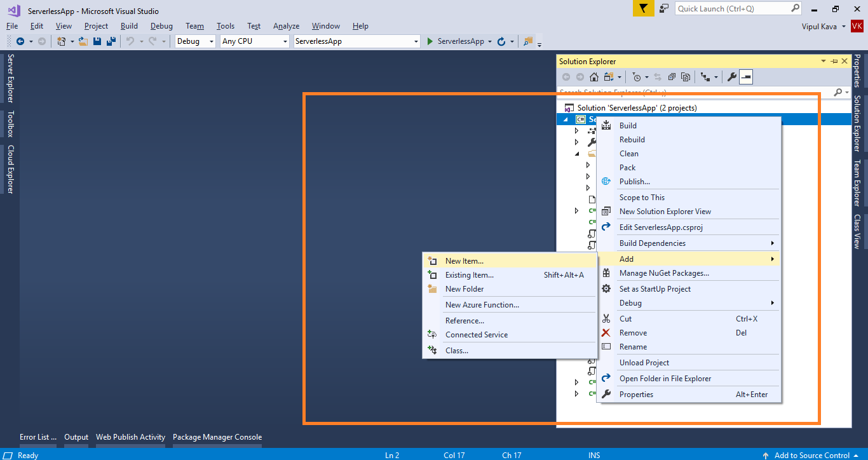Click the Show All Files icon
Viewport: 868px width, 460px height.
tap(686, 77)
